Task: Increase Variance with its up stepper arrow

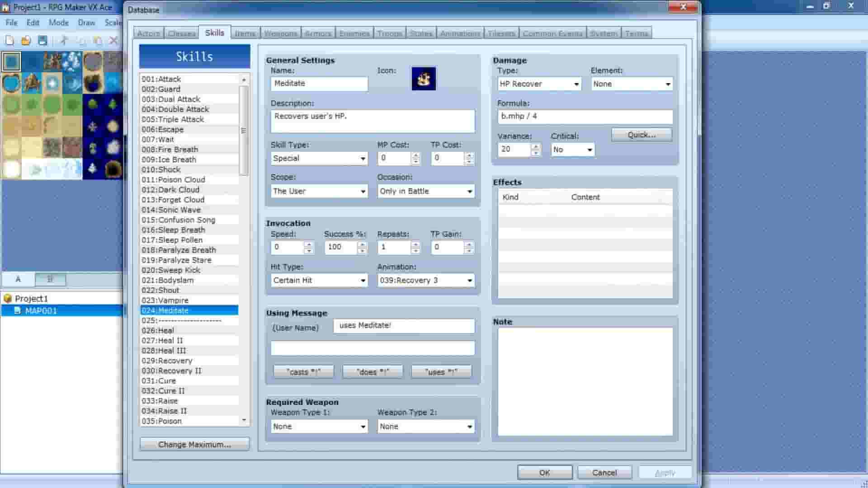Action: pos(536,146)
